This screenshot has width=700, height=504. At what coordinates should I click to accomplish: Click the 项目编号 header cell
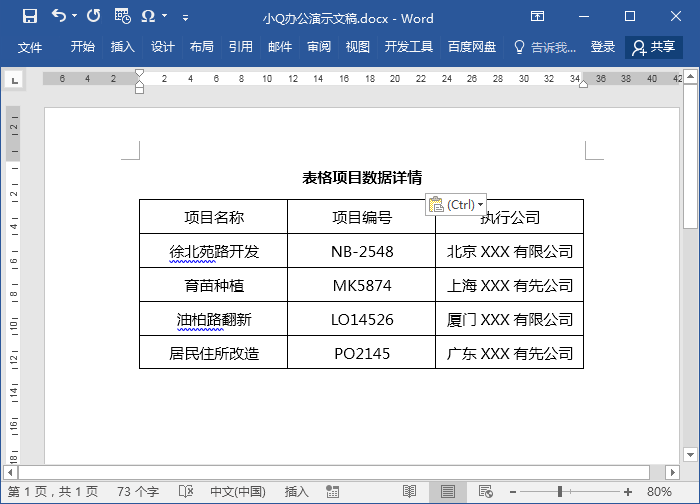pos(362,217)
